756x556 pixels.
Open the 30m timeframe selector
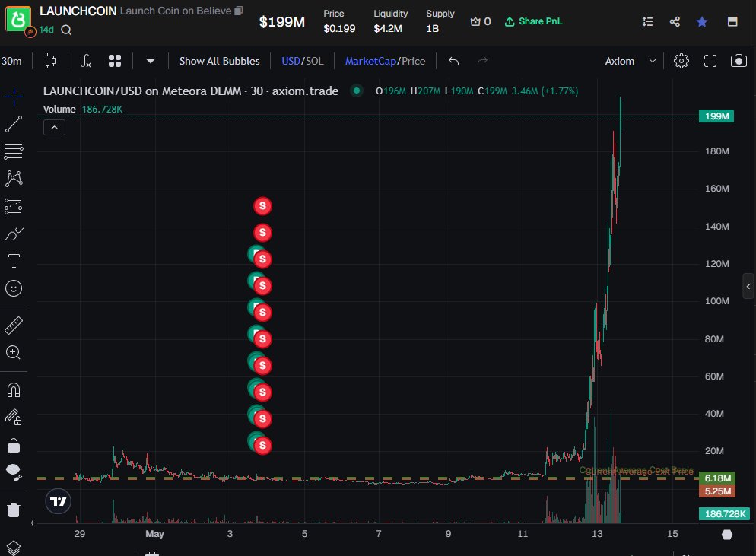(x=11, y=61)
